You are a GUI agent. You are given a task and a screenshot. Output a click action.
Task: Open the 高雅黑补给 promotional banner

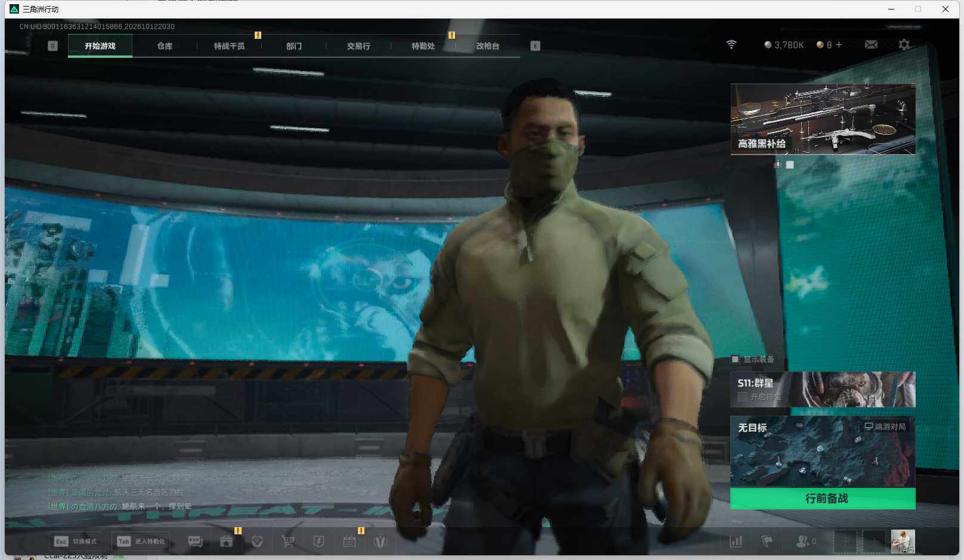[x=823, y=119]
